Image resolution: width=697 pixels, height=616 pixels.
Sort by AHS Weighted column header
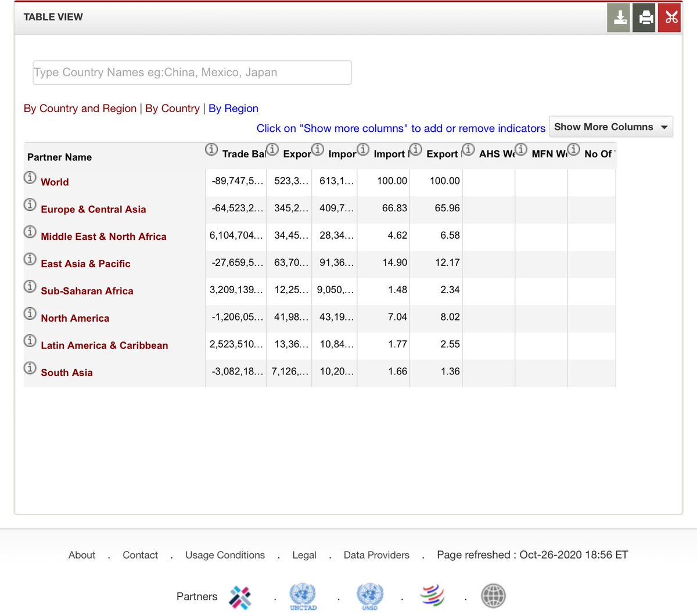click(497, 154)
